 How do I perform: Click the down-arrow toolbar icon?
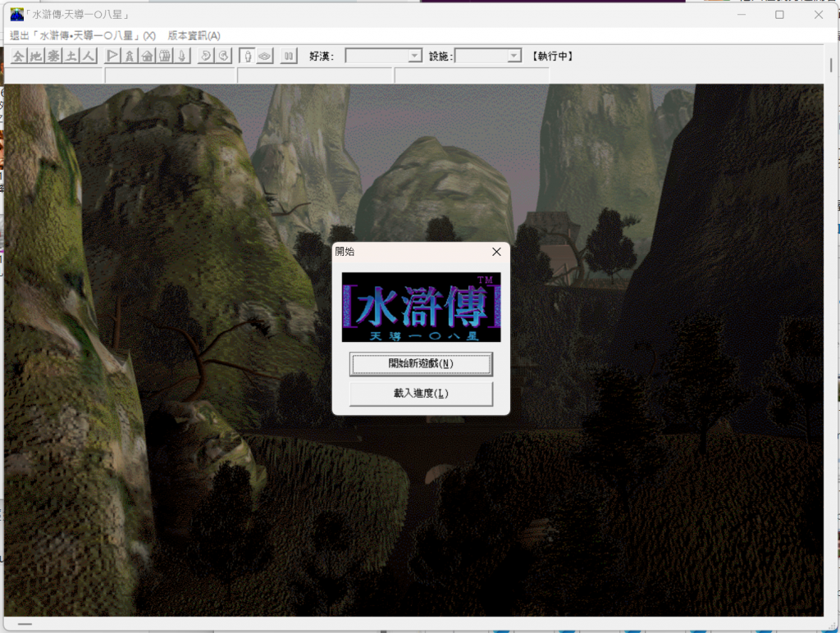coord(182,56)
